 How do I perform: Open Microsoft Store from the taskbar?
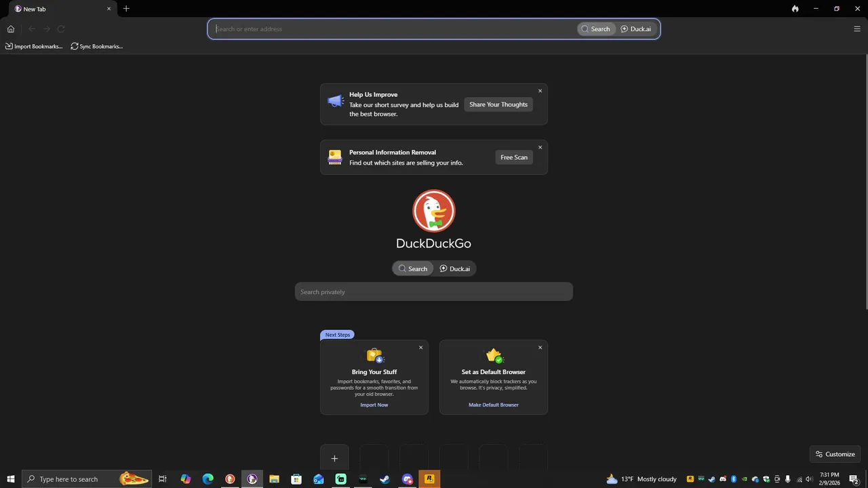(x=296, y=479)
